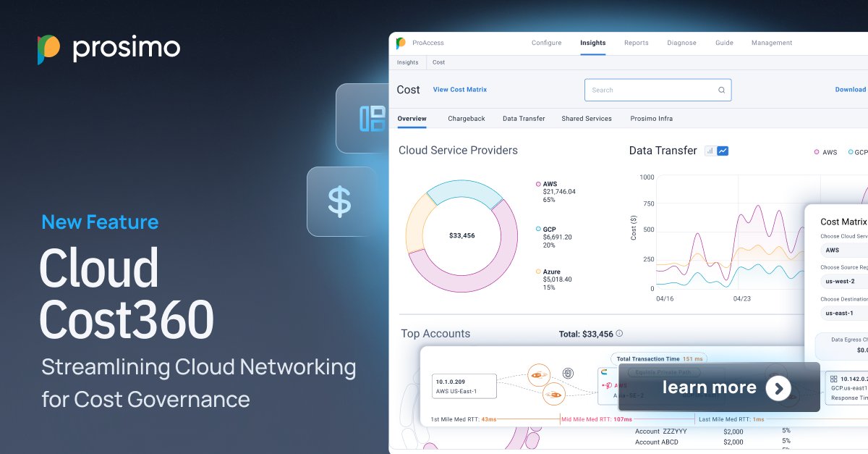Toggle the GCP series in chart legend
The image size is (868, 454).
[856, 152]
